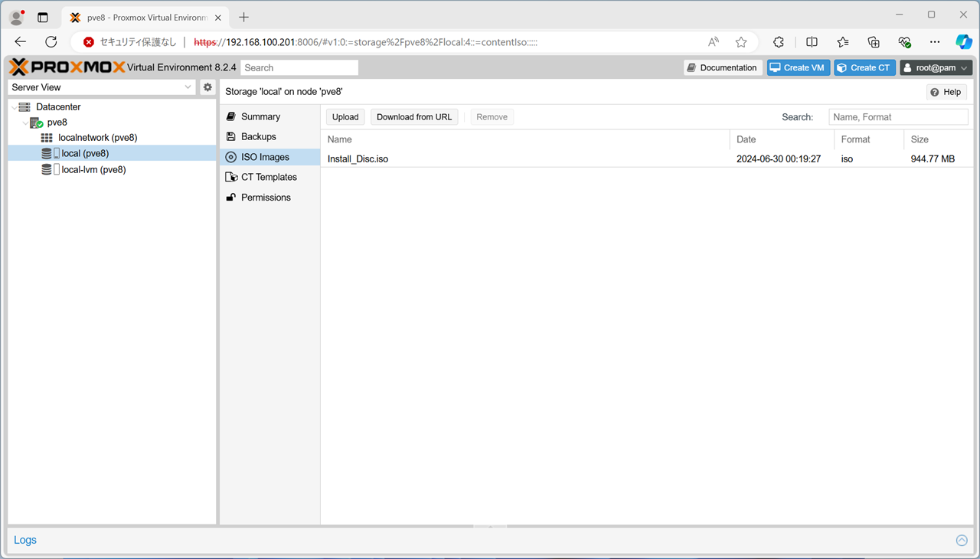Screen dimensions: 980x559
Task: Expand the Logs panel arrow icon
Action: pos(962,541)
